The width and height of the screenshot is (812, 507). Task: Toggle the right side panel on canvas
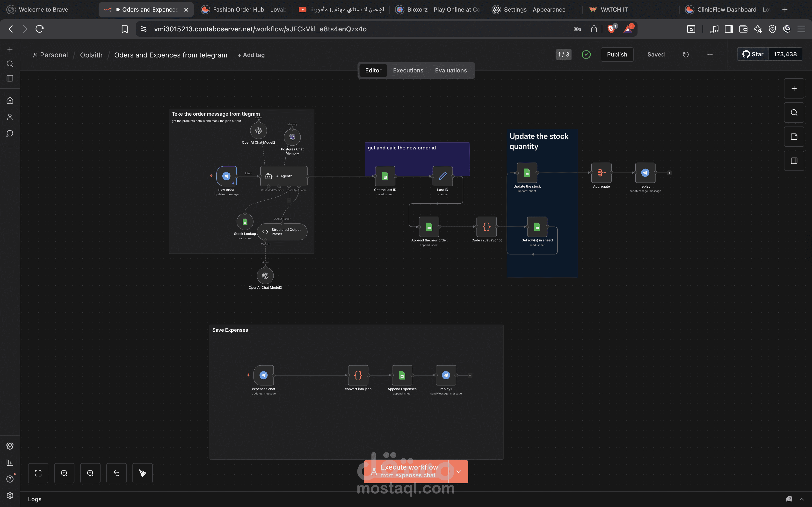pos(794,161)
